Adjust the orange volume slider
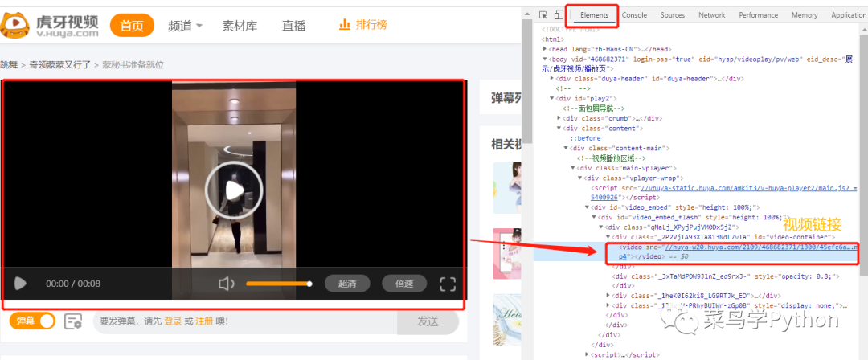 (279, 284)
